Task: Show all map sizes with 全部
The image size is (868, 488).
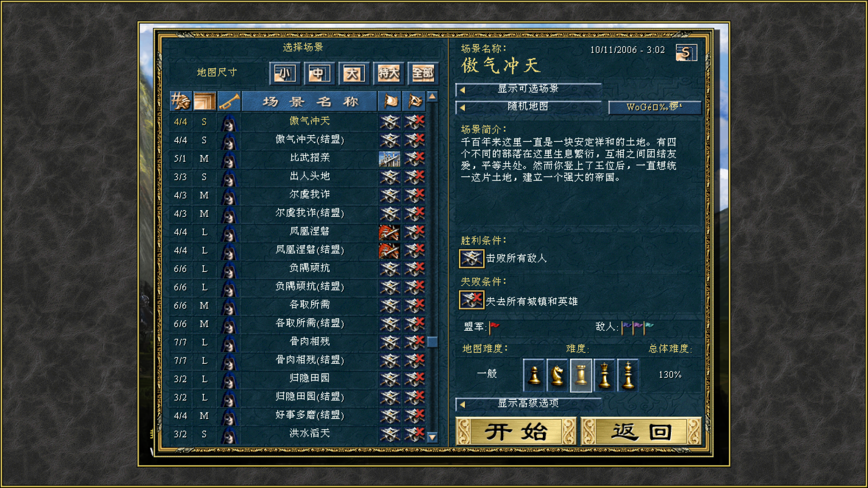Action: pos(423,73)
